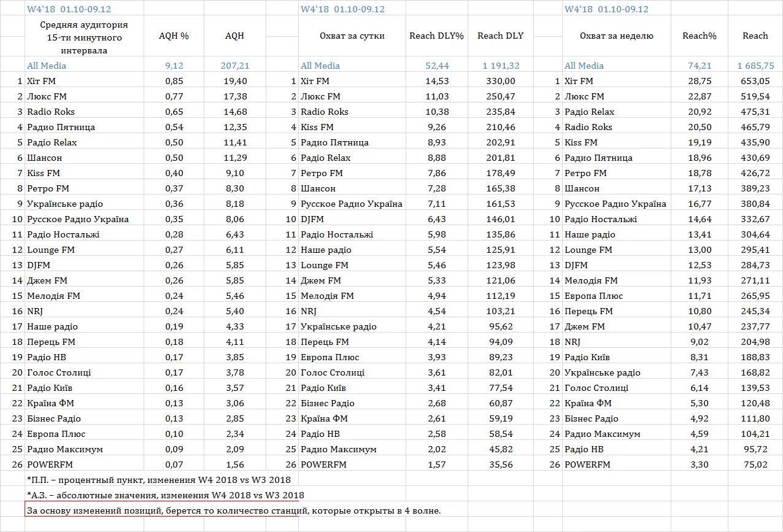Click the All Media value 207,21
783x532 pixels.
[234, 66]
